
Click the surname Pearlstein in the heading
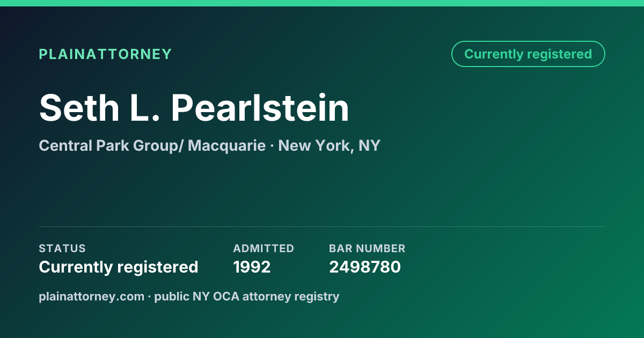[260, 108]
